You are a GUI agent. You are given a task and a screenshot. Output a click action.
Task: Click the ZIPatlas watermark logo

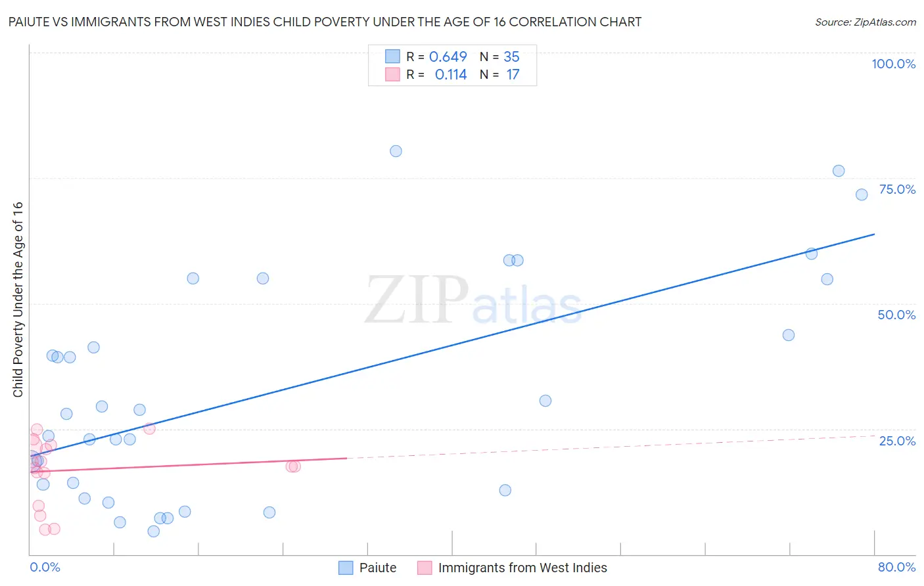473,301
